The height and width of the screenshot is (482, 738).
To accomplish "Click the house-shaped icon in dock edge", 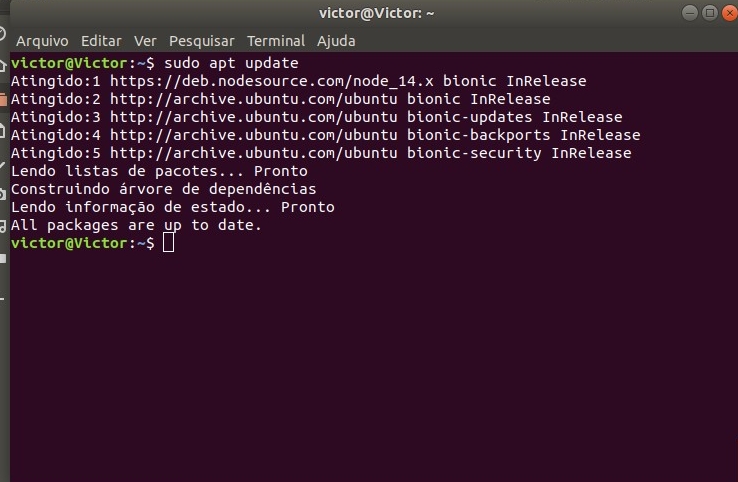I will click(x=3, y=66).
